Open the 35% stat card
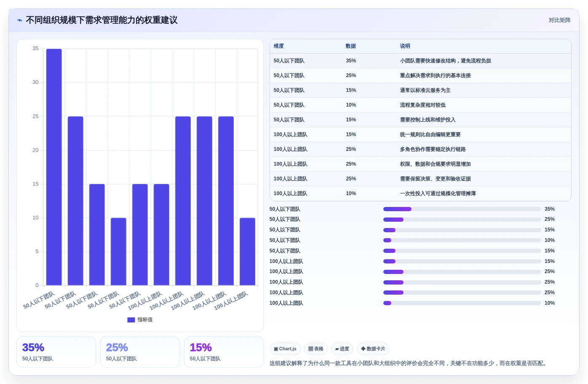The image size is (588, 384). coord(56,352)
